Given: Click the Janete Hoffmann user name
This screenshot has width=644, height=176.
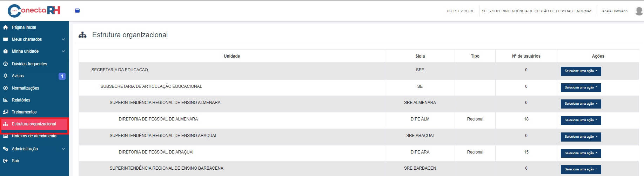Looking at the screenshot, I should click(x=614, y=11).
